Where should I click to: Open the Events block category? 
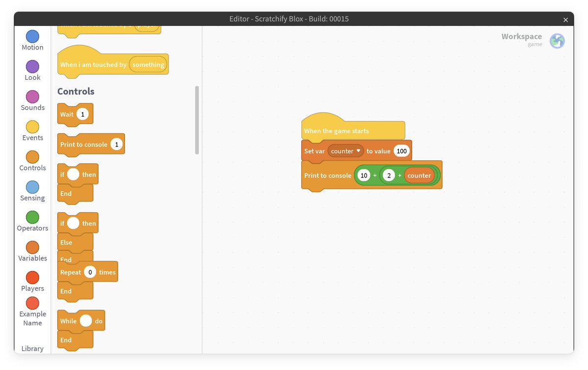click(x=32, y=131)
